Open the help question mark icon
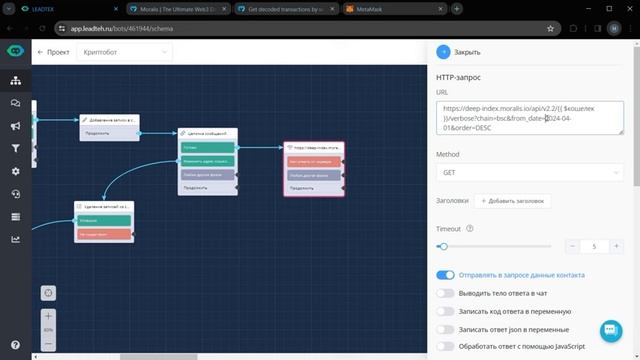This screenshot has width=640, height=360. tap(16, 345)
